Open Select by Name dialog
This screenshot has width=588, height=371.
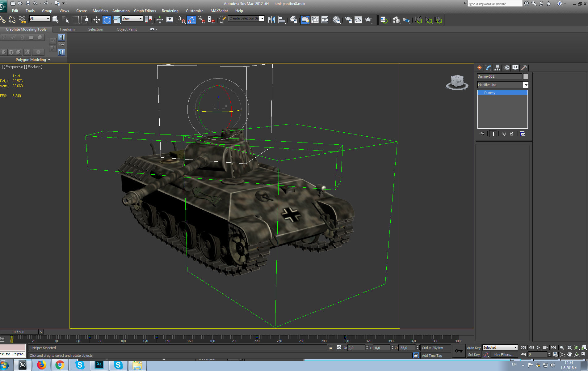pos(65,20)
